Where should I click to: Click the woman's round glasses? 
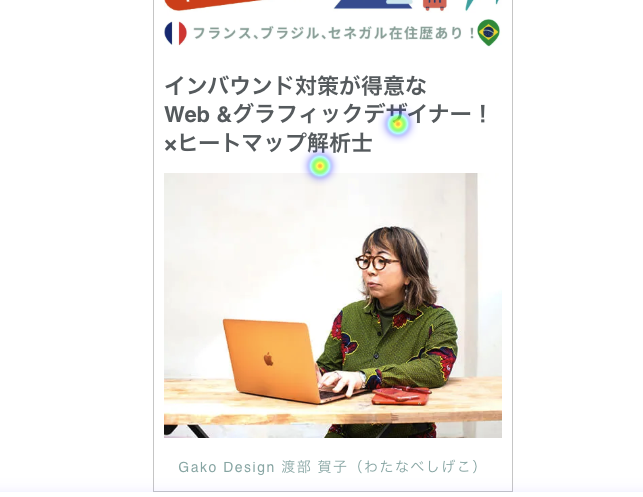[x=375, y=262]
